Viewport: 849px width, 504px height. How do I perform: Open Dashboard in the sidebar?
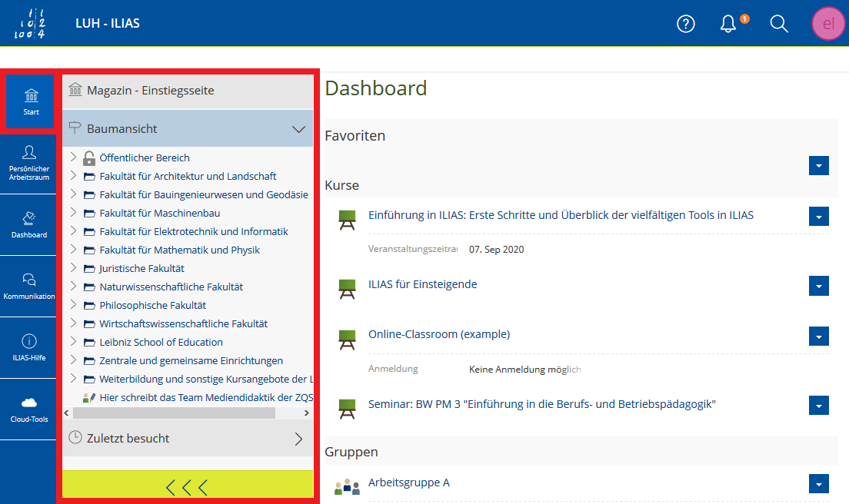click(x=28, y=225)
